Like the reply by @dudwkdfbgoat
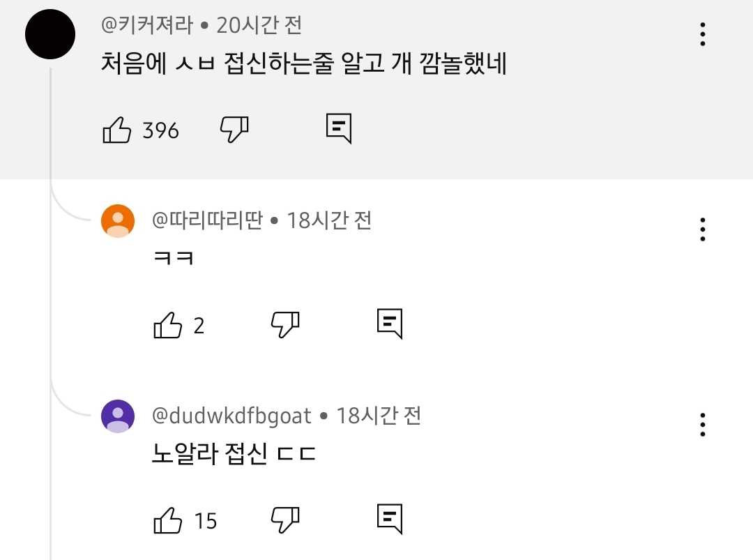 point(167,520)
